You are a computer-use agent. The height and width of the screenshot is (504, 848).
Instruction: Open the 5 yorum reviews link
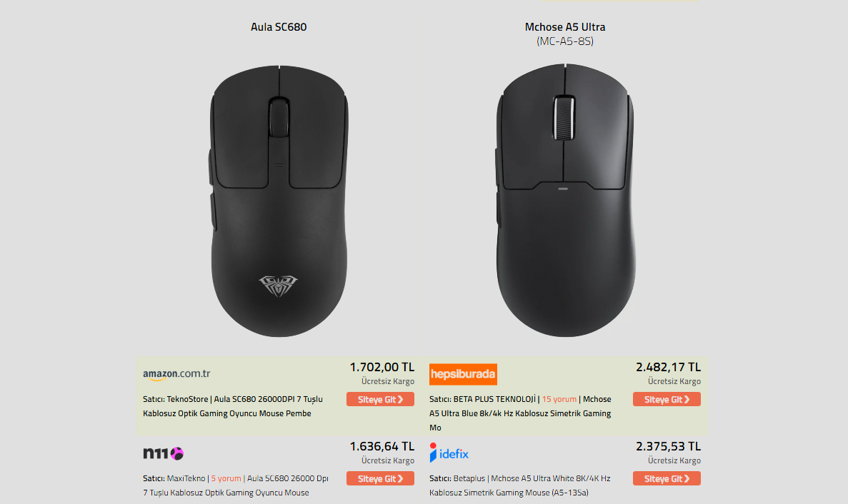[x=226, y=478]
